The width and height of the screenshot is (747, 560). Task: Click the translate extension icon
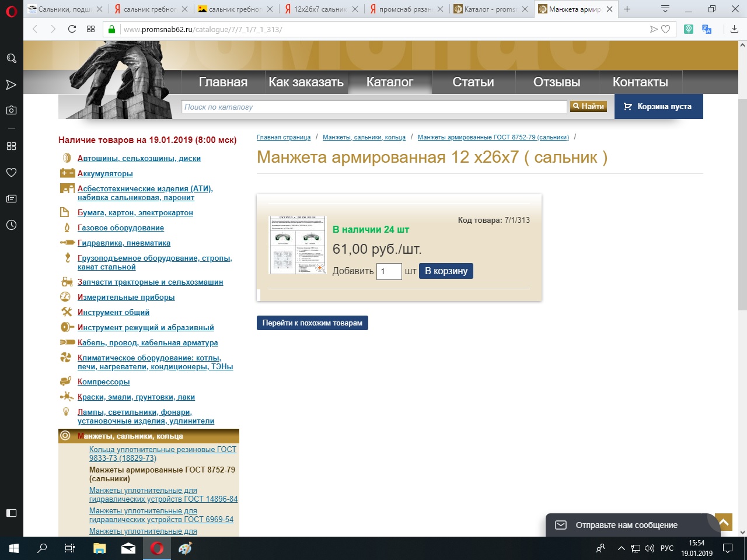tap(707, 29)
